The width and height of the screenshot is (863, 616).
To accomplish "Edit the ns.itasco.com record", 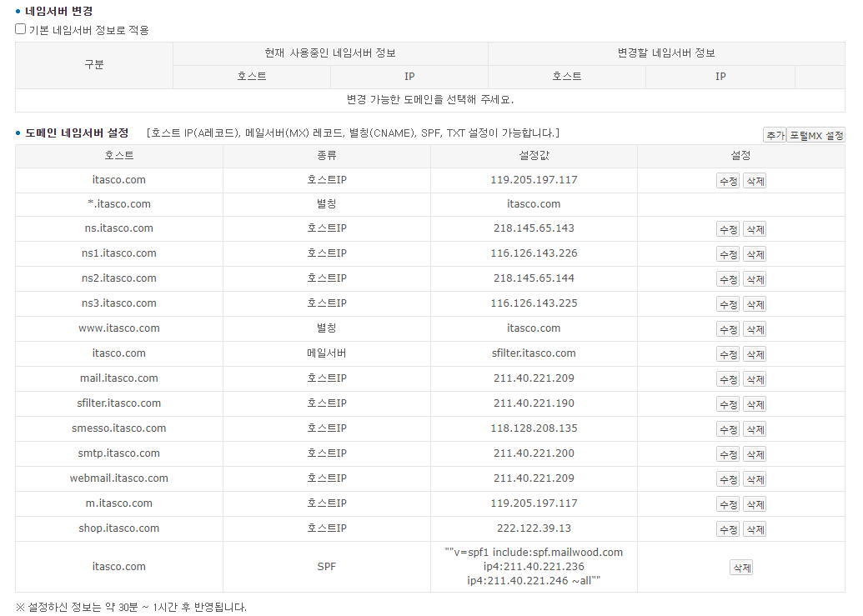I will tap(728, 229).
